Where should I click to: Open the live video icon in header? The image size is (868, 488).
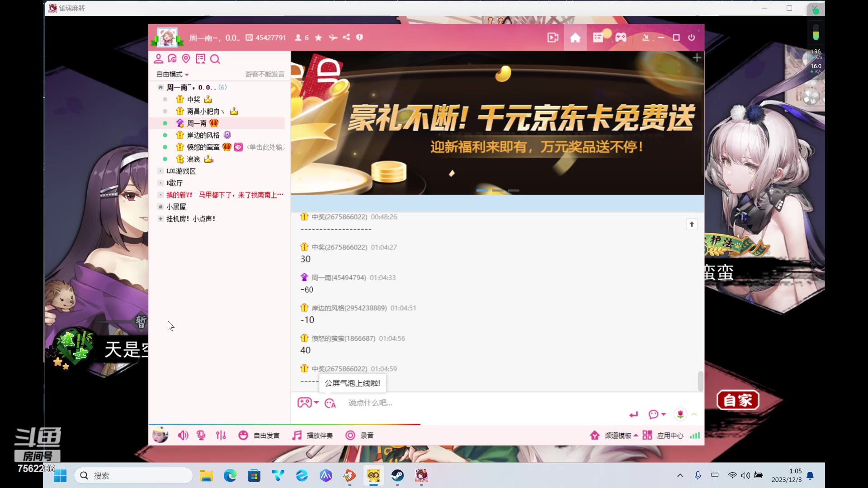tap(552, 38)
